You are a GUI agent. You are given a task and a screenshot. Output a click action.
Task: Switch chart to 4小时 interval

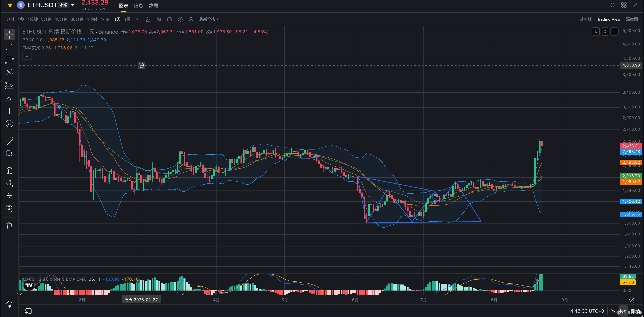click(x=105, y=19)
